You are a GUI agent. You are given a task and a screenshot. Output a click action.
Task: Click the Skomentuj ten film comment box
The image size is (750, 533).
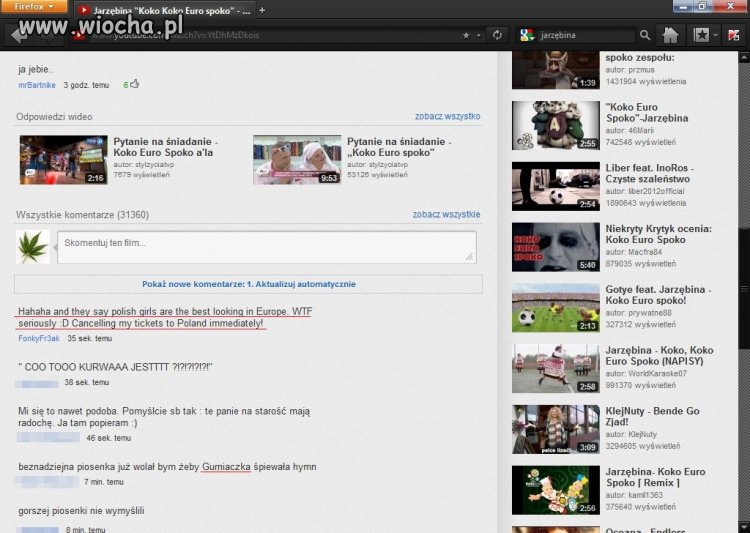click(x=267, y=247)
